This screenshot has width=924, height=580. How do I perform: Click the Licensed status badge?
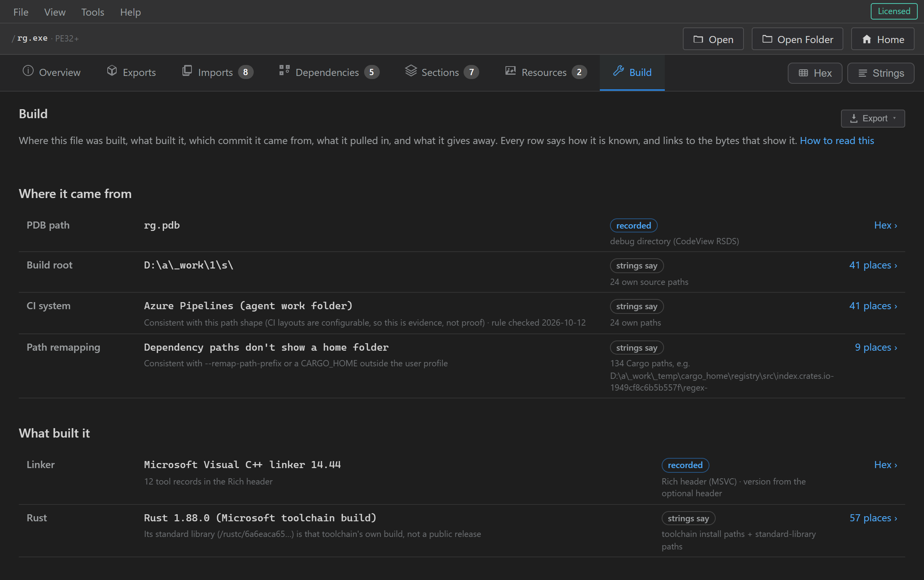(894, 11)
